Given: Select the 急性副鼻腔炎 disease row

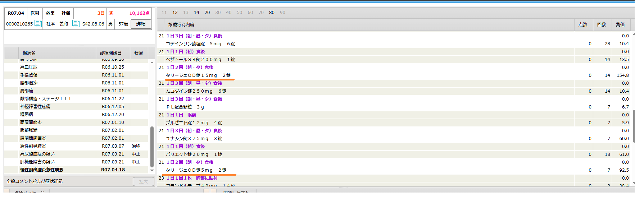Looking at the screenshot, I should pos(76,146).
